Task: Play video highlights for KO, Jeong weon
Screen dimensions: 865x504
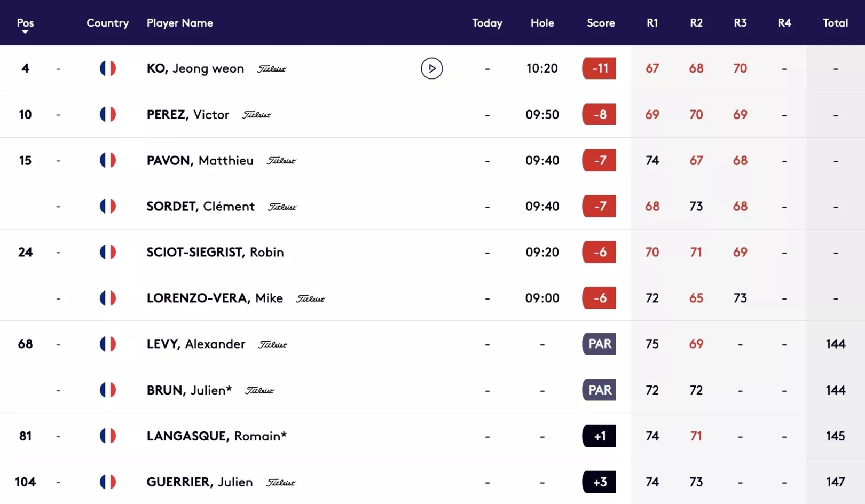Action: click(431, 68)
